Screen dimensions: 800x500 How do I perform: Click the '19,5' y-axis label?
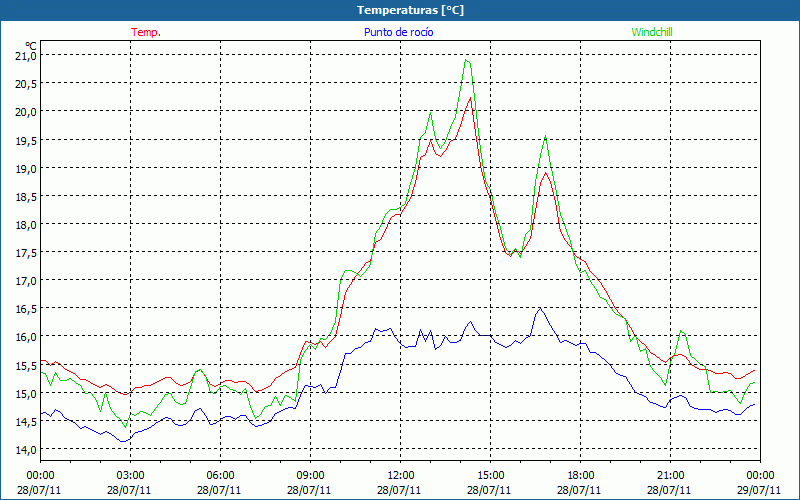pos(26,140)
